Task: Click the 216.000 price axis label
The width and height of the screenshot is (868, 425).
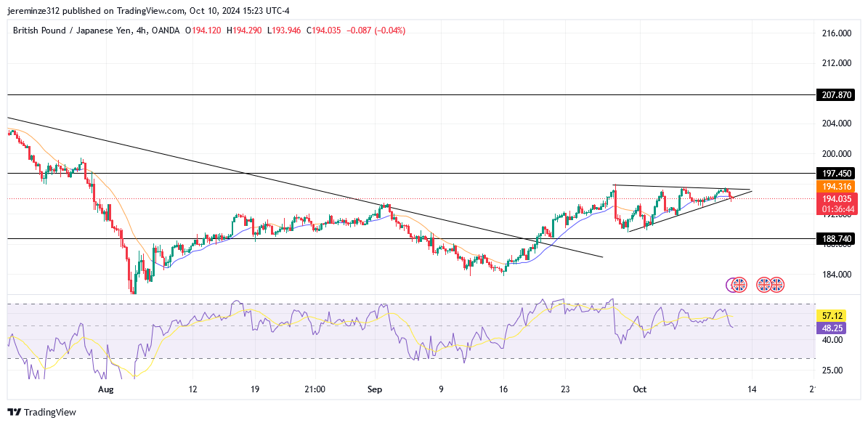Action: click(x=837, y=33)
